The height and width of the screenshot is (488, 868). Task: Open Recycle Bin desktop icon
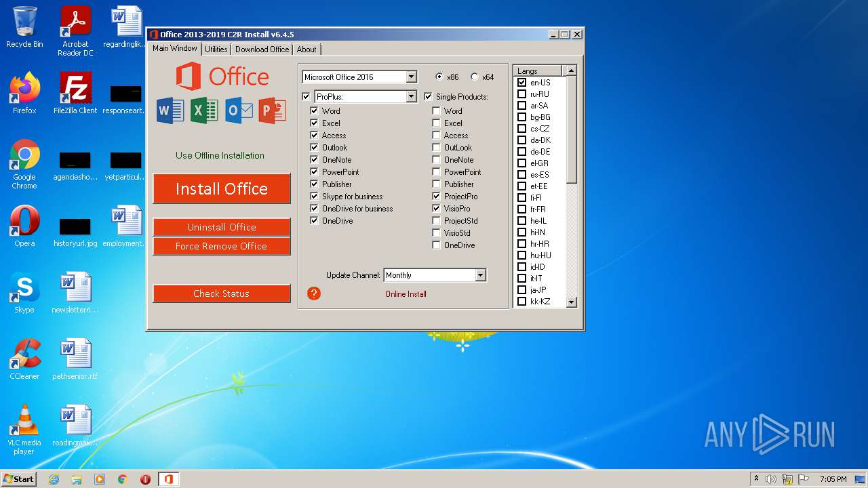pos(24,27)
